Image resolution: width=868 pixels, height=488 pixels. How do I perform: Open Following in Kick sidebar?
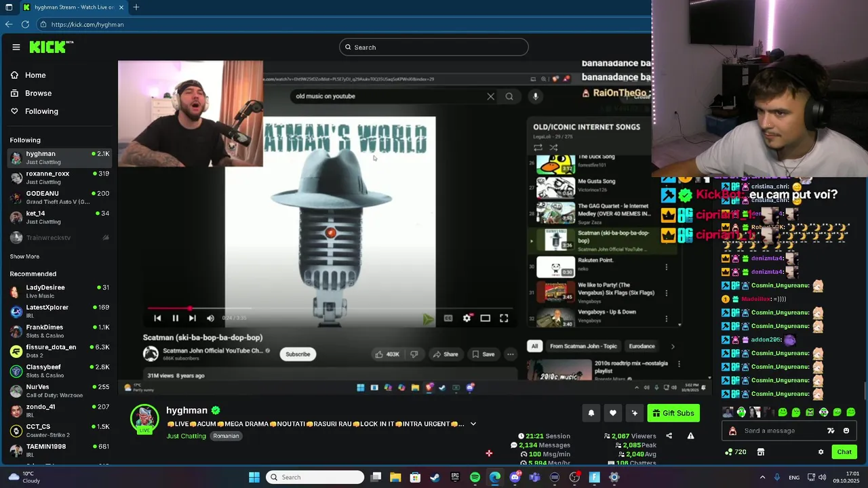41,111
